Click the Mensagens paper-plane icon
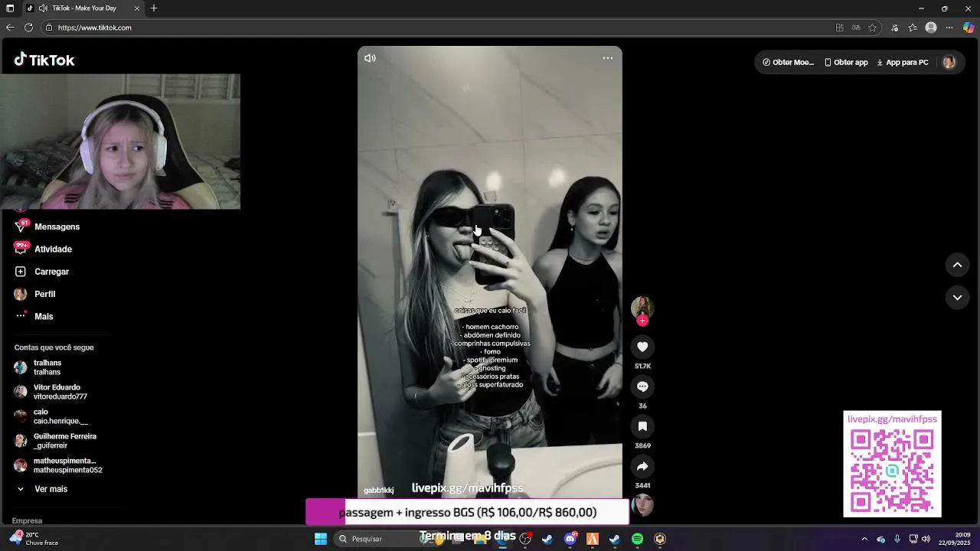Image resolution: width=980 pixels, height=551 pixels. click(21, 227)
